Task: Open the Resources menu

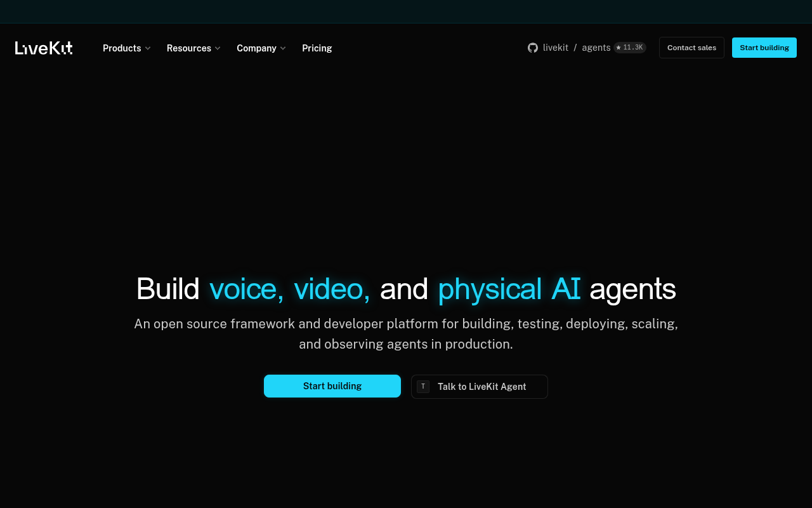Action: [193, 48]
